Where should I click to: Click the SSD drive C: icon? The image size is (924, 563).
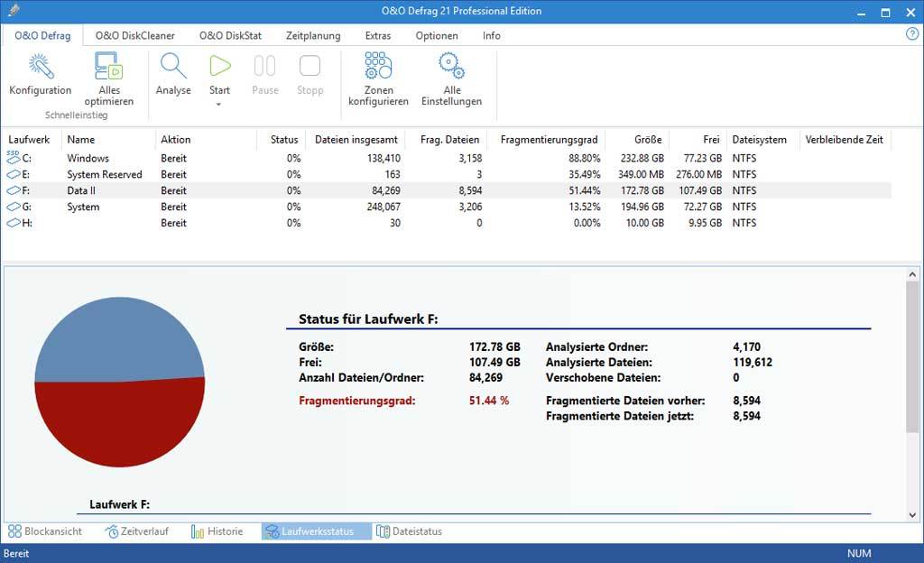click(x=14, y=157)
